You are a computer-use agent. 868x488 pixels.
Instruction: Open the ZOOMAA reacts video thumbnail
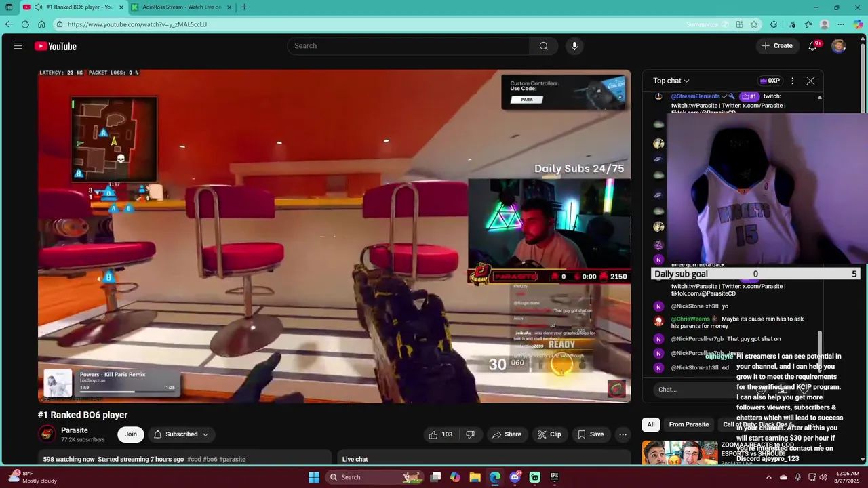pyautogui.click(x=679, y=453)
